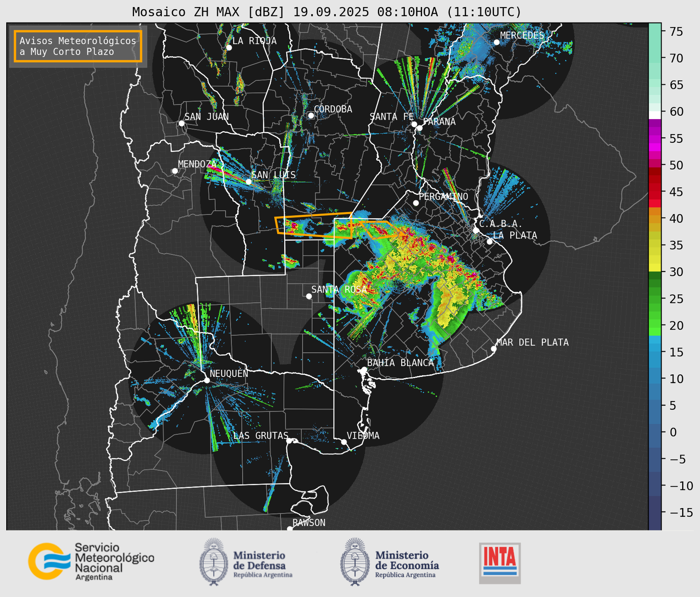This screenshot has width=700, height=597.
Task: Click the MAR DEL PLATA label
Action: tap(533, 343)
